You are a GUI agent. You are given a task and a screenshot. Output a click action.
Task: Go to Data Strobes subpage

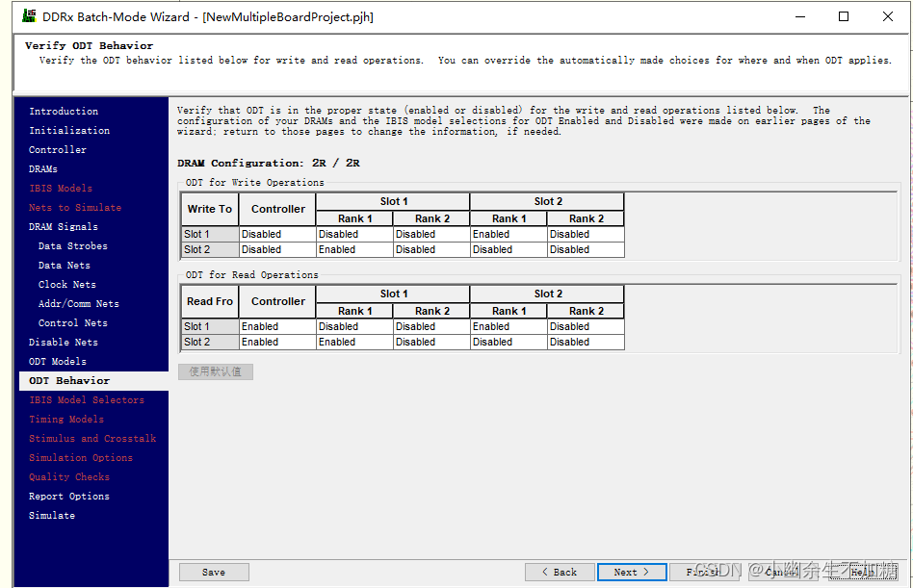pos(73,245)
